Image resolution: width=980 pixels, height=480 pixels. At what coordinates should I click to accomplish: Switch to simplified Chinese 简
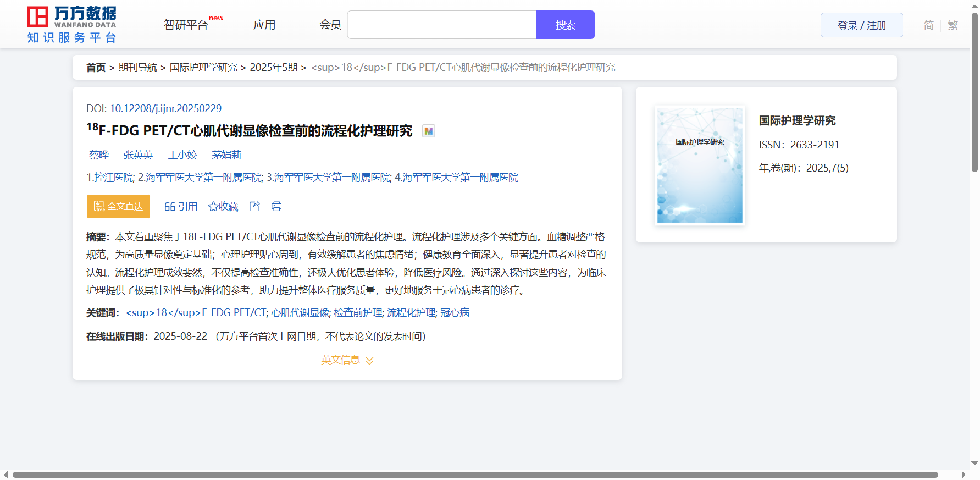[928, 25]
